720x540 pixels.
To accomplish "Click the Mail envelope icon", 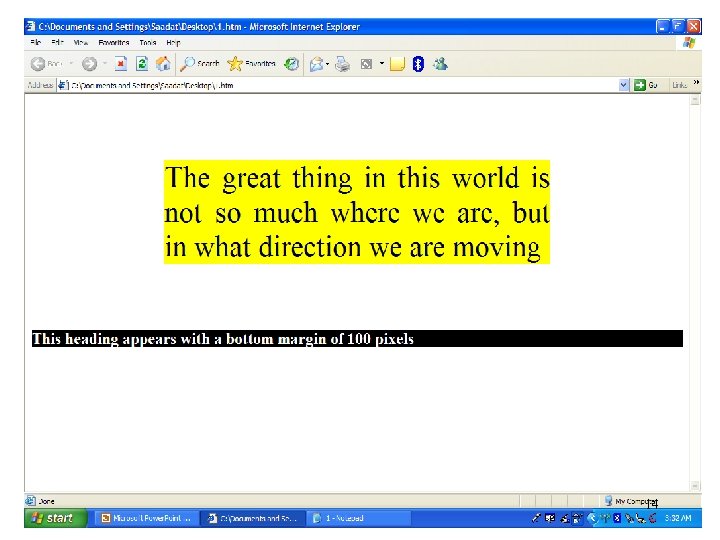I will pos(316,64).
